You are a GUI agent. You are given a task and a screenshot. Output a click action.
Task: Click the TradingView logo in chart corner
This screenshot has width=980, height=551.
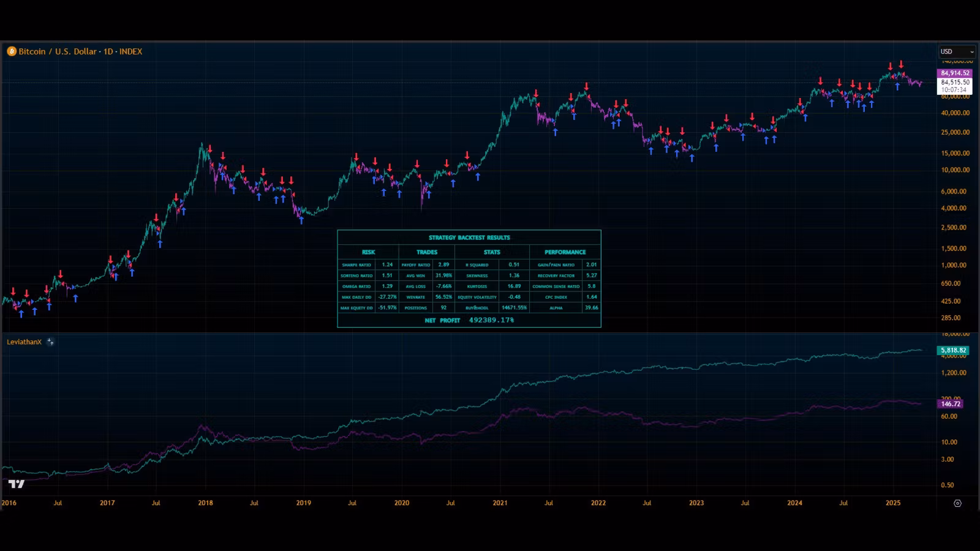click(x=17, y=484)
